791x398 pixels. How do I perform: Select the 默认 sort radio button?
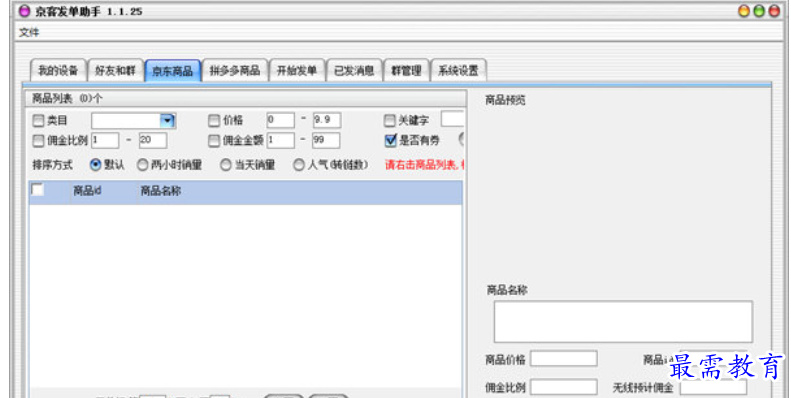[95, 165]
